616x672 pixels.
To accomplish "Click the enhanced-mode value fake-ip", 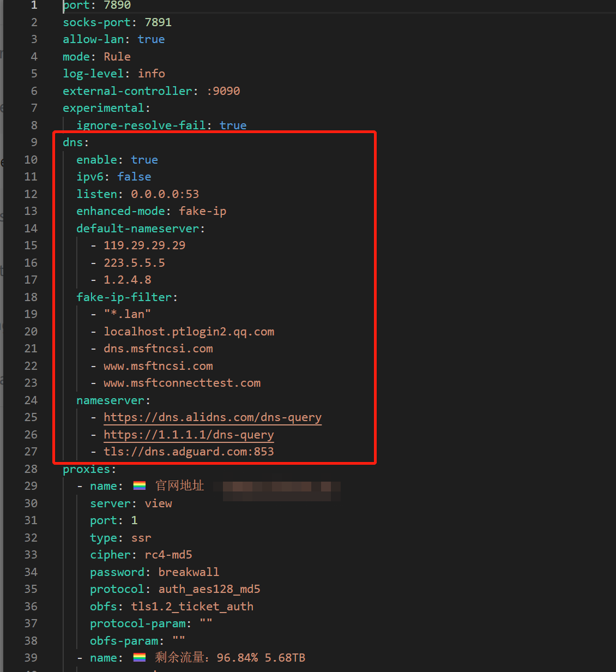I will point(202,211).
